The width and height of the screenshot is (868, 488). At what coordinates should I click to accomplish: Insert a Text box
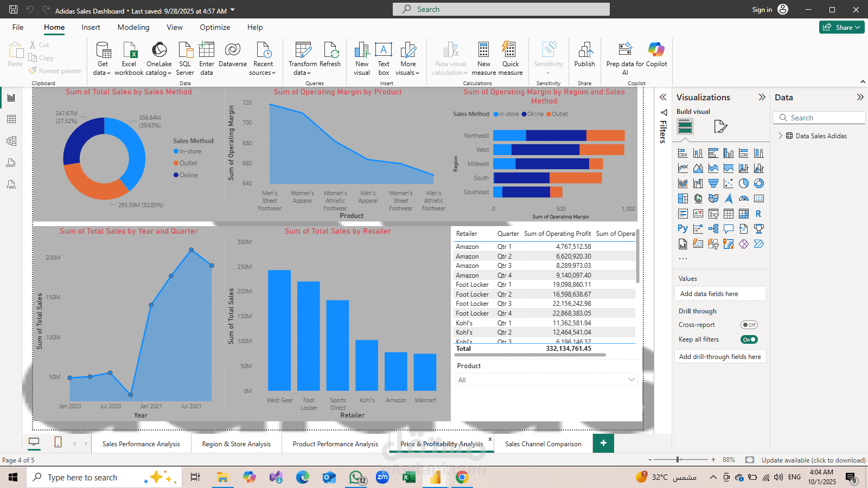pyautogui.click(x=384, y=51)
